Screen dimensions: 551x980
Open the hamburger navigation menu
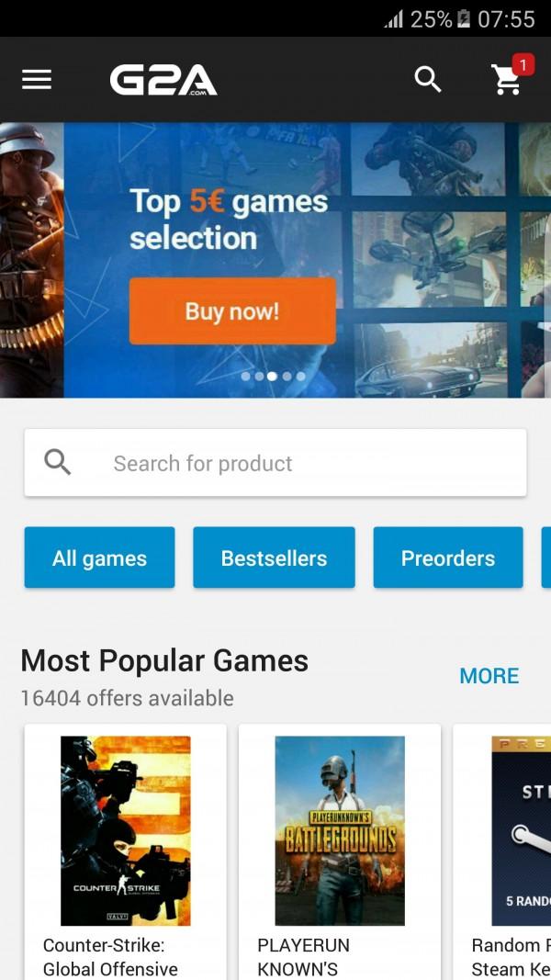coord(37,79)
